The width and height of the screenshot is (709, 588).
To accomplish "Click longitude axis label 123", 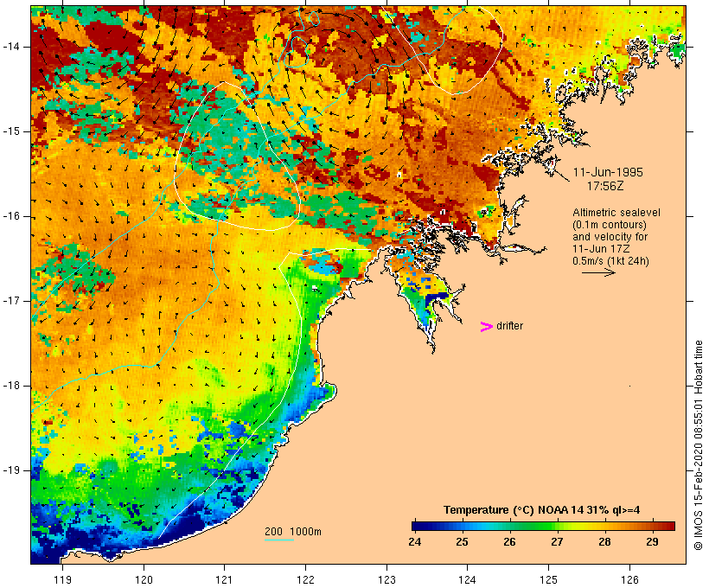I will tap(386, 579).
